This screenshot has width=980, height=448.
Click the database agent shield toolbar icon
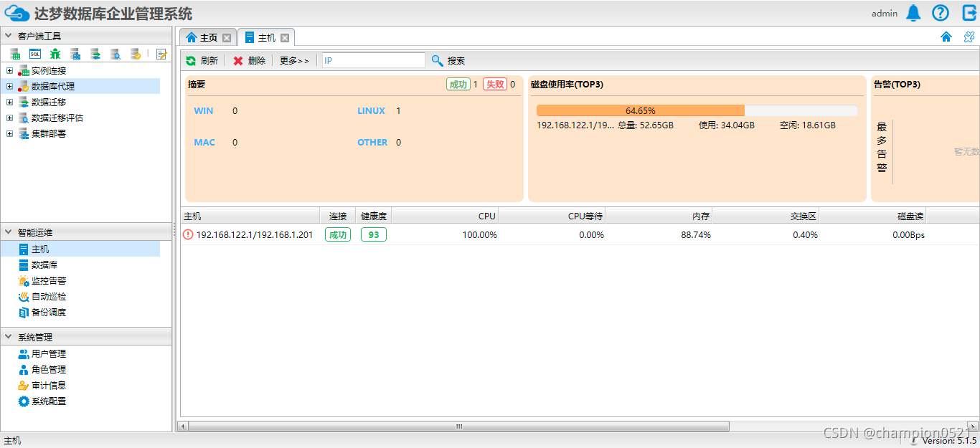click(x=136, y=54)
